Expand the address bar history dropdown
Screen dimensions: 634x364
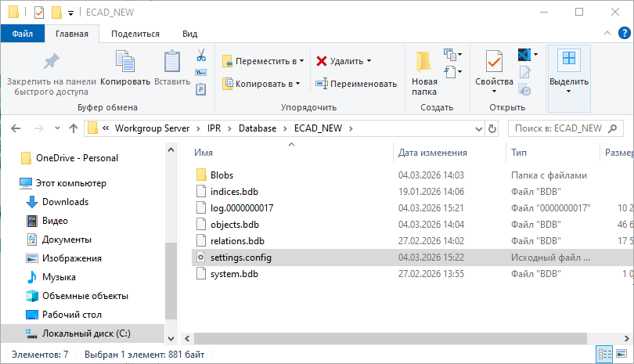point(477,128)
